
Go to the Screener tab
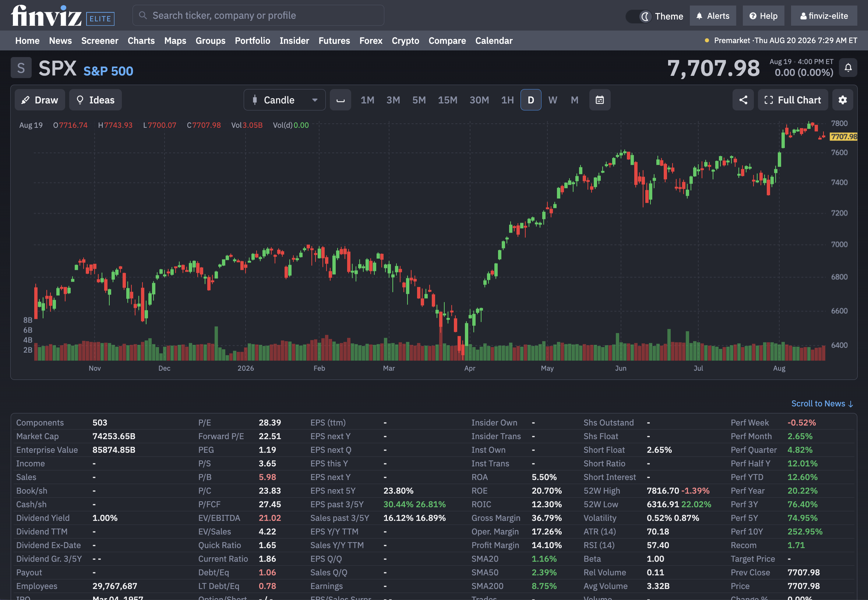(100, 40)
